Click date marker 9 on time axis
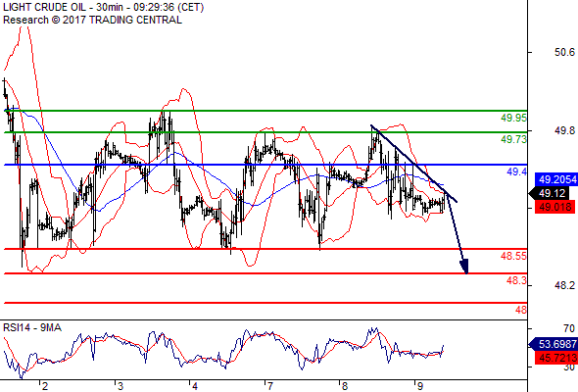The width and height of the screenshot is (578, 392). (420, 386)
